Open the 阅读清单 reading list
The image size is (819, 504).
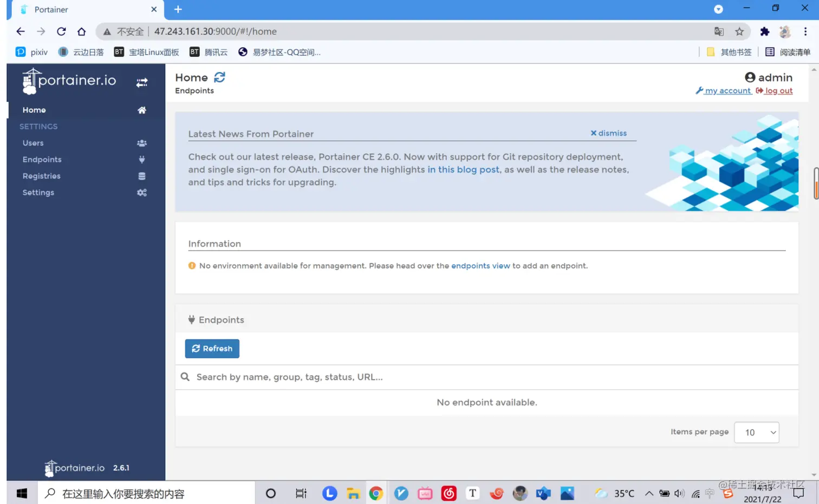point(788,52)
